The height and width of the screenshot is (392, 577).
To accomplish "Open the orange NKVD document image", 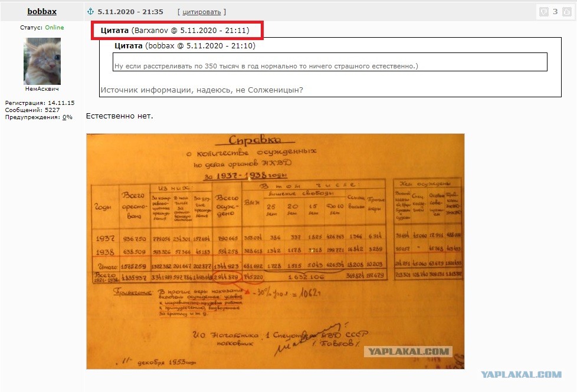I will pyautogui.click(x=276, y=251).
